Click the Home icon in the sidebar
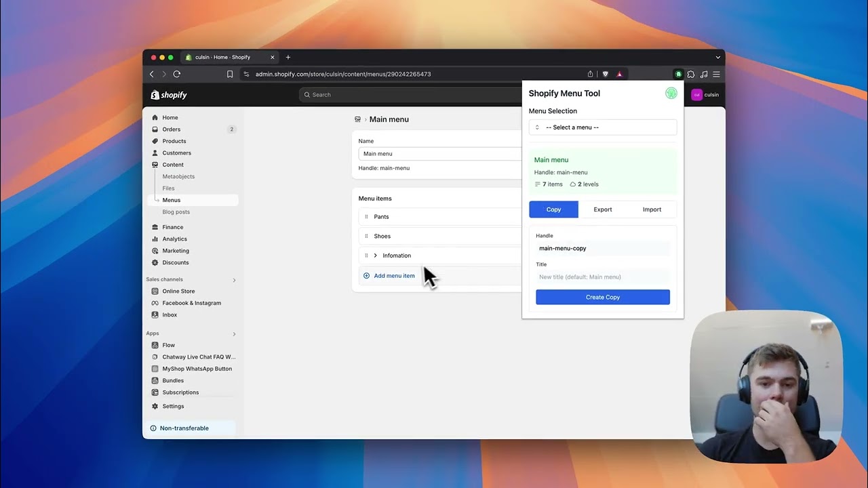Screen dimensions: 868x488 tap(155, 117)
